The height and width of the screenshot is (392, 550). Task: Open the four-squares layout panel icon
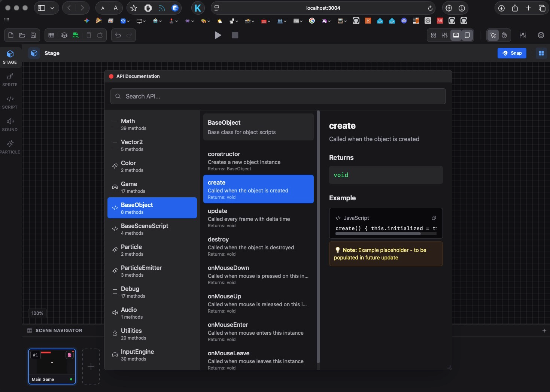[434, 35]
